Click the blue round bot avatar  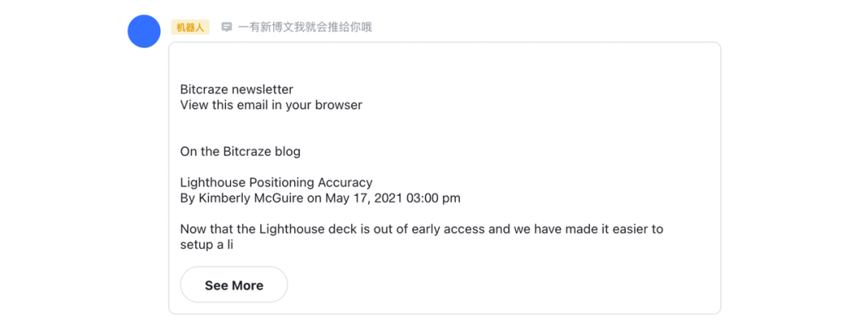(144, 31)
